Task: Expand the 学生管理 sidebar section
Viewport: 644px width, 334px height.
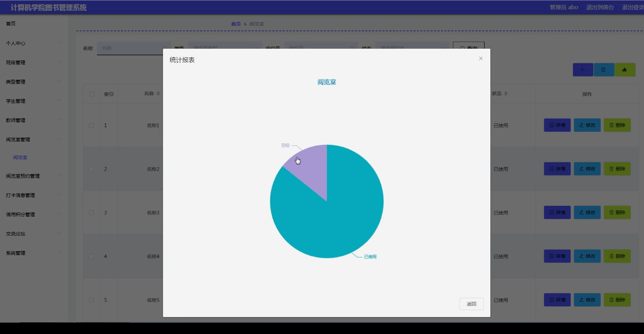Action: pyautogui.click(x=34, y=101)
